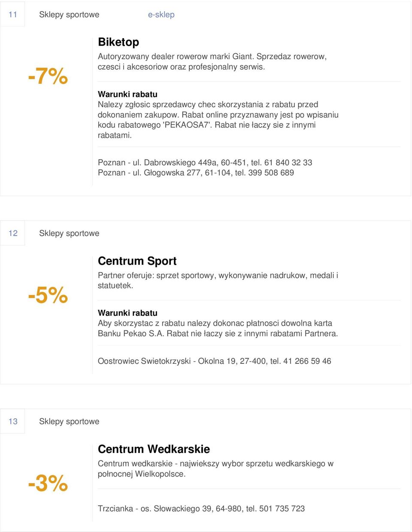Select the -5% discount badge

(x=48, y=295)
